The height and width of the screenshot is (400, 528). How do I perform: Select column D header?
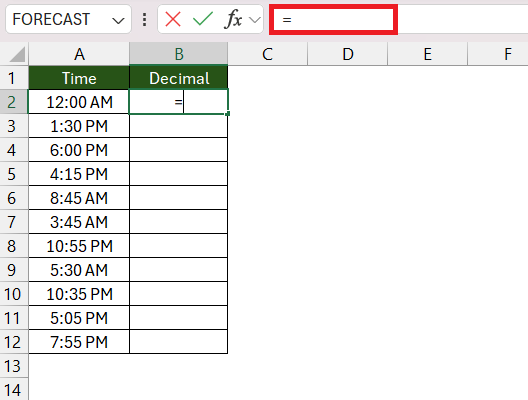click(x=348, y=54)
